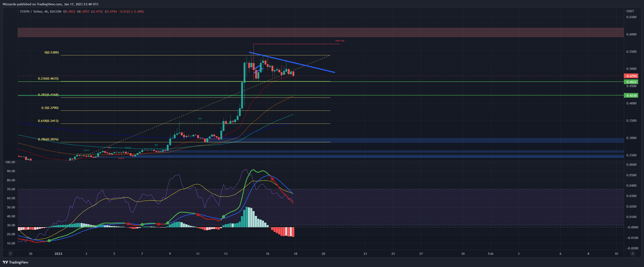
Task: Toggle the auto-scale A button
Action: [x=633, y=254]
